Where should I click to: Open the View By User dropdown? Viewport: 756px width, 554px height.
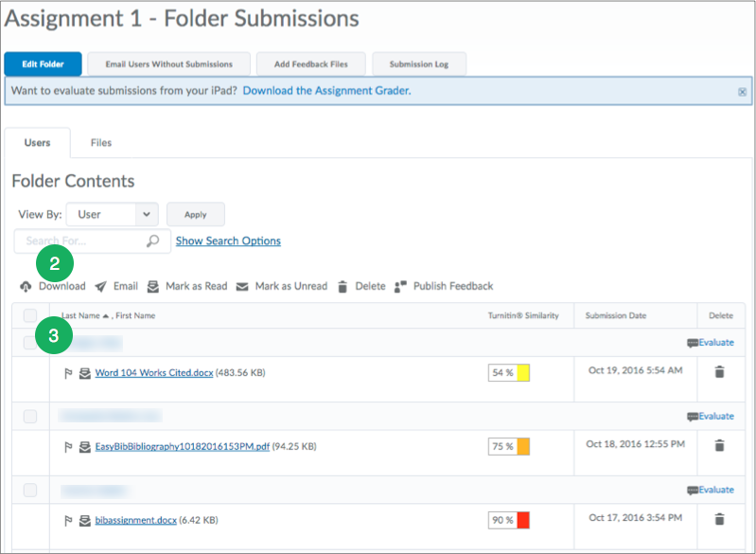pos(113,214)
